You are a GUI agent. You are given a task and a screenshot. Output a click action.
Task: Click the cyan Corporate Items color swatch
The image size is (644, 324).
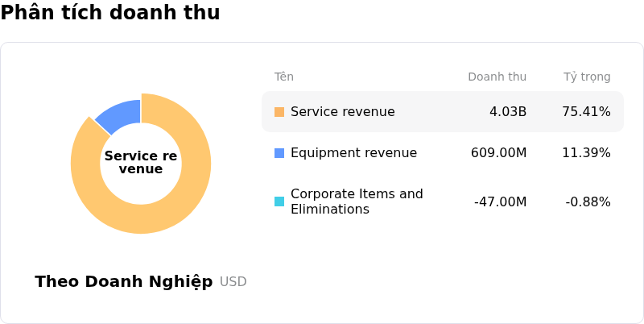279,201
